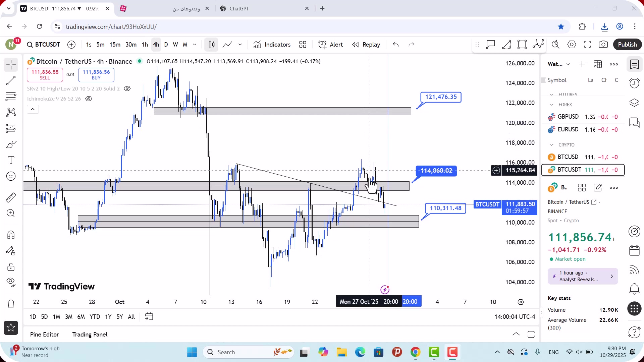Toggle stay in drawing mode

click(x=11, y=251)
